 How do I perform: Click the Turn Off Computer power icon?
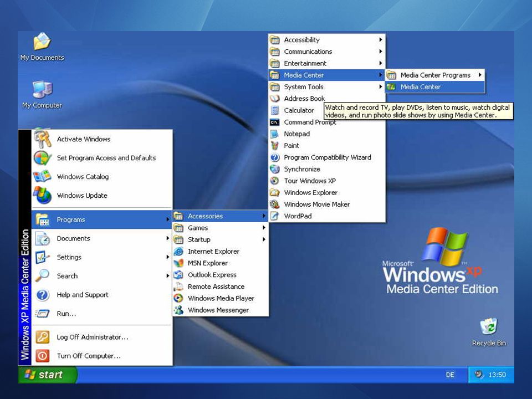(43, 356)
